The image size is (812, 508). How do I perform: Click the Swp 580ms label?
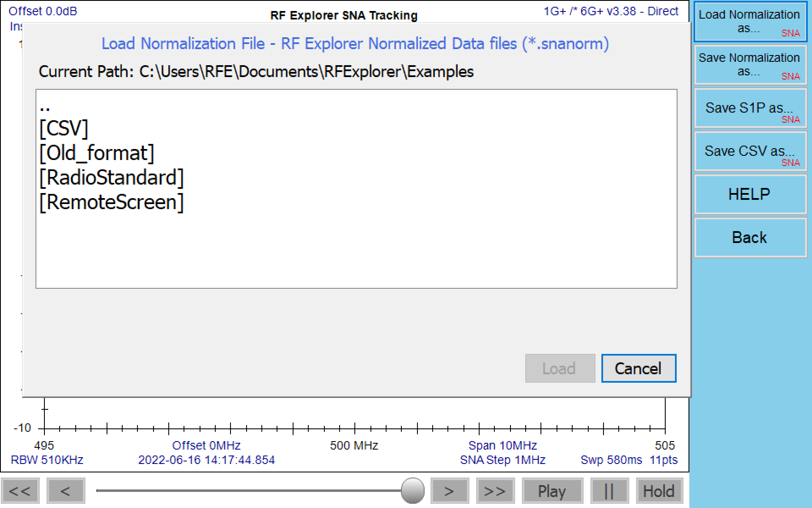tap(611, 460)
